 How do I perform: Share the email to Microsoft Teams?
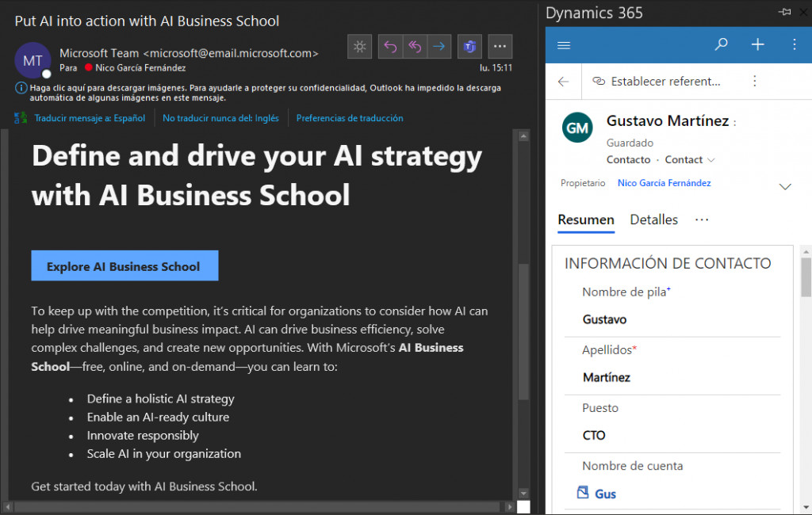tap(469, 47)
